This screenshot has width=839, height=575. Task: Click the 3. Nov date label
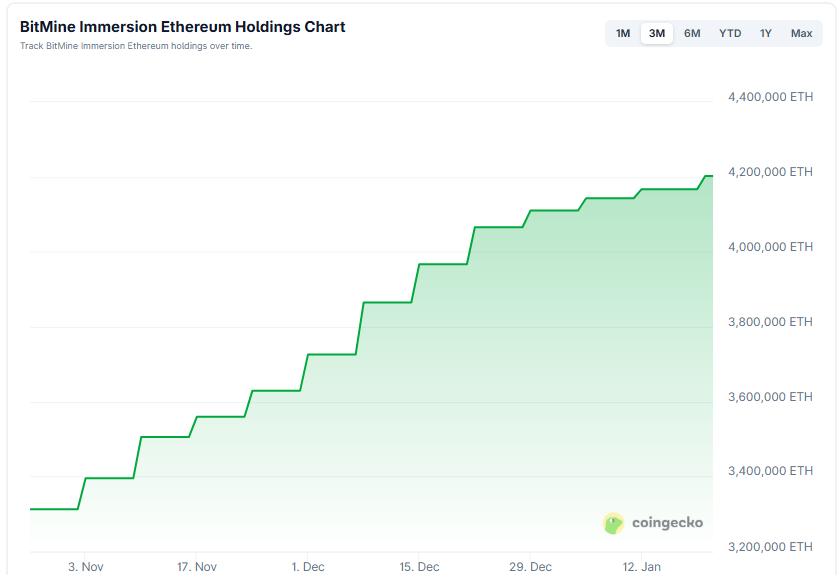point(86,567)
